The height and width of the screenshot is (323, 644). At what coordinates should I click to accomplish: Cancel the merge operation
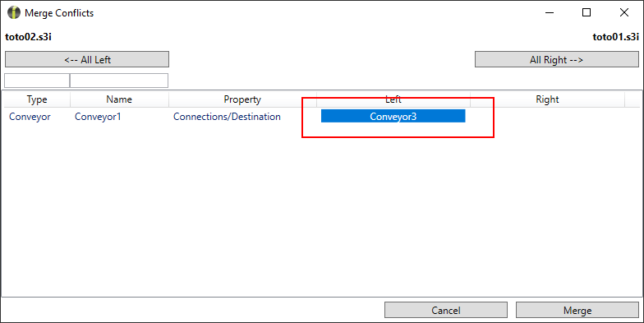[445, 311]
